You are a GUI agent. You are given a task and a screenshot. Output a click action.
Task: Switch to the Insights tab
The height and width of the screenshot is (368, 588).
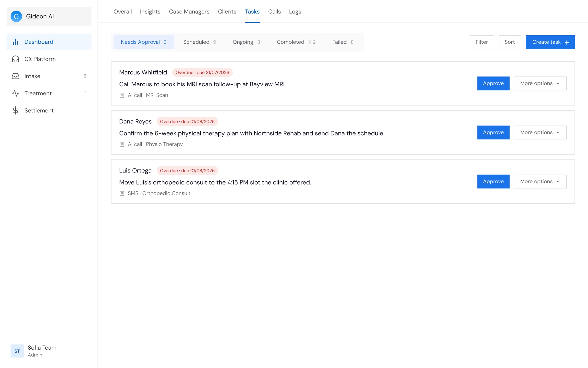coord(150,12)
